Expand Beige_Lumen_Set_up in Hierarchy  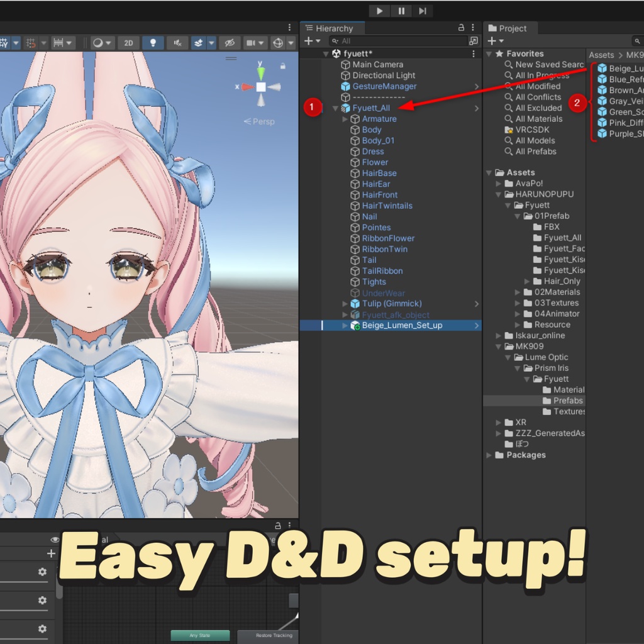point(345,326)
